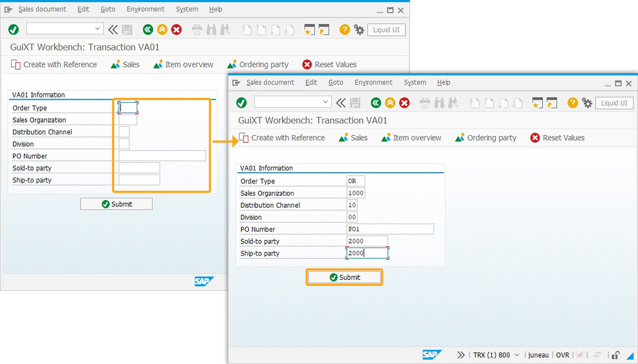The width and height of the screenshot is (638, 364).
Task: Click Sales toolbar button in back window
Action: pyautogui.click(x=125, y=65)
